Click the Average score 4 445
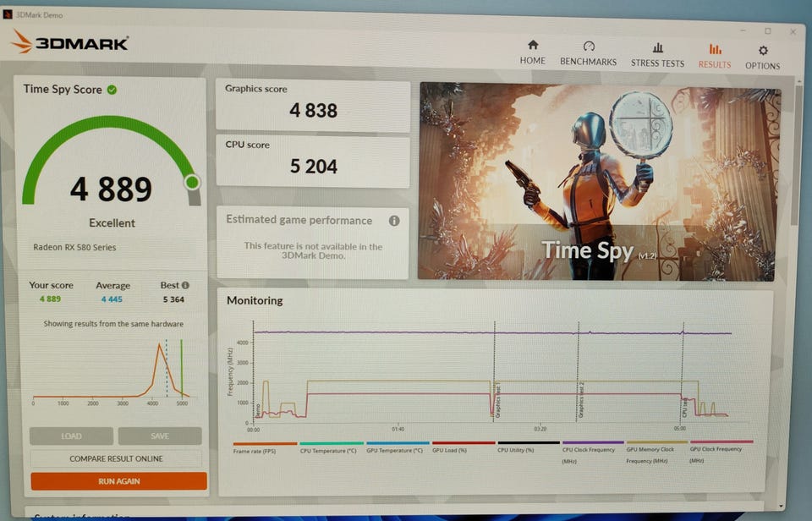The image size is (812, 521). (x=112, y=299)
